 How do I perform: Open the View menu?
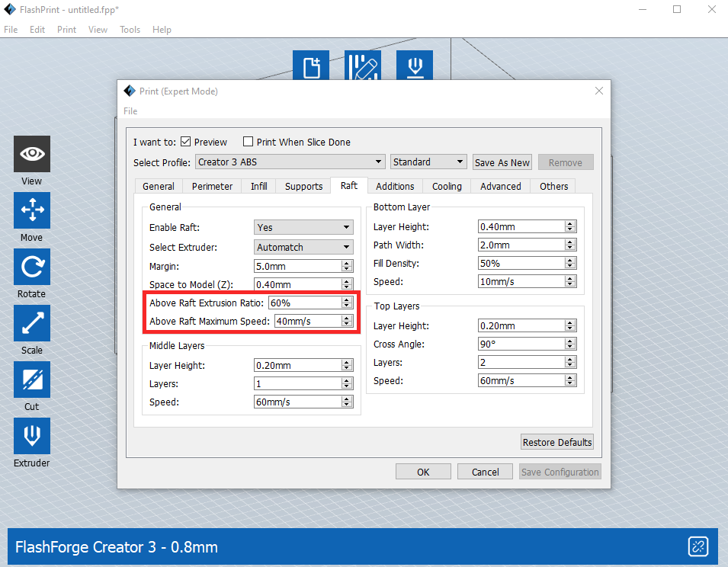[x=98, y=29]
